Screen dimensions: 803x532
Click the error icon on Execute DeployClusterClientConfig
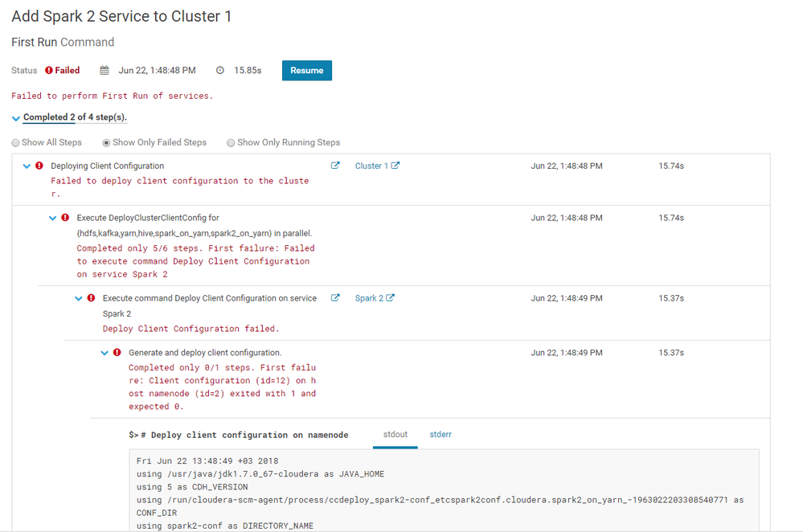(65, 218)
